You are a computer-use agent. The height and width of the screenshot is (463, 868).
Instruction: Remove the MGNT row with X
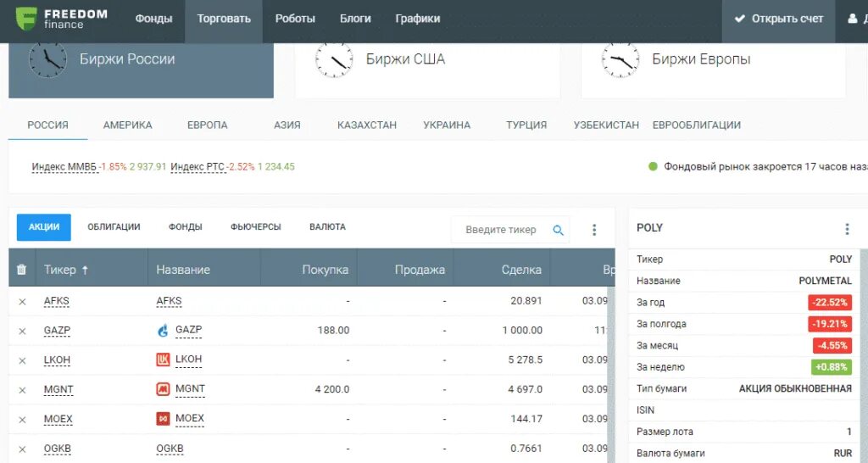click(x=22, y=390)
